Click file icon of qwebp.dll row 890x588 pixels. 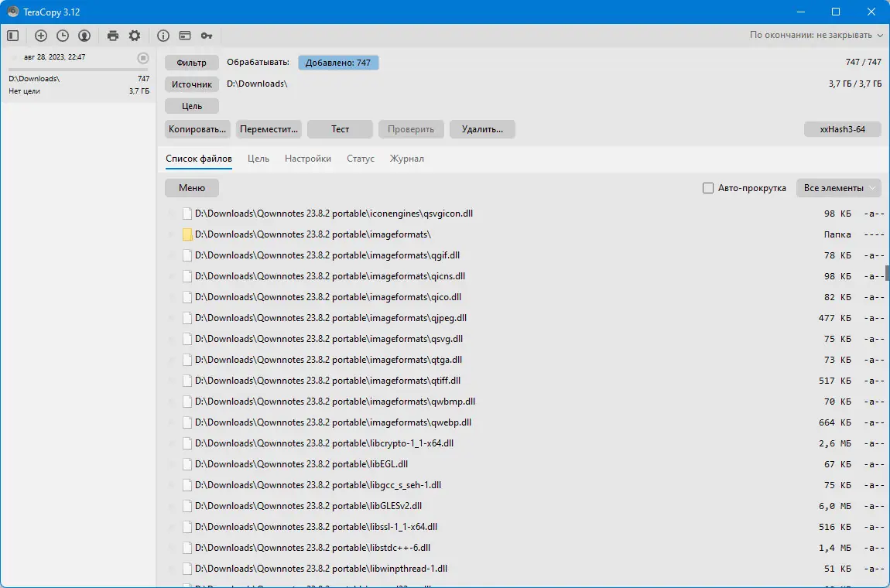(187, 422)
